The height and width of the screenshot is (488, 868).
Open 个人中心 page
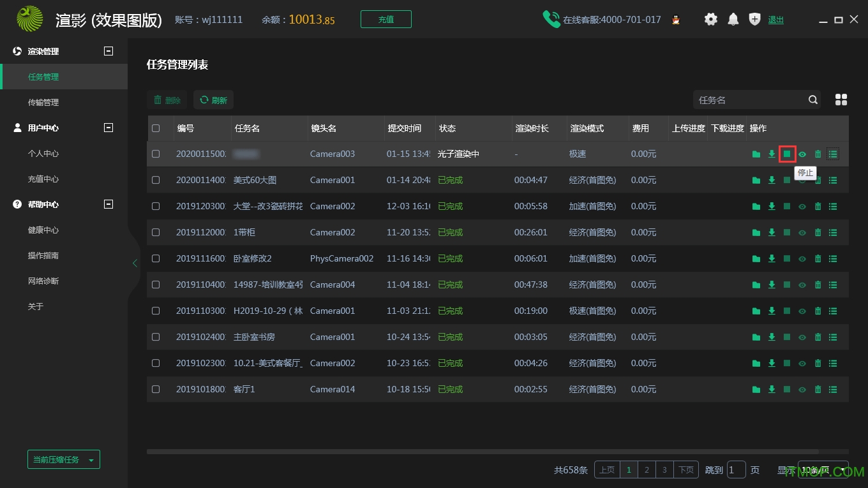pos(43,153)
